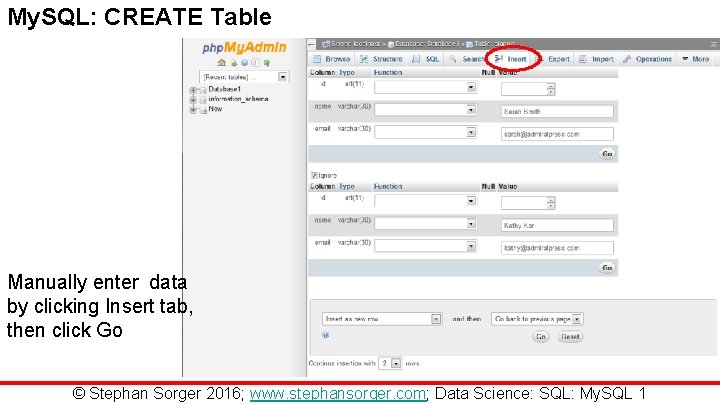
Task: Click the green log out icon
Action: (x=233, y=62)
